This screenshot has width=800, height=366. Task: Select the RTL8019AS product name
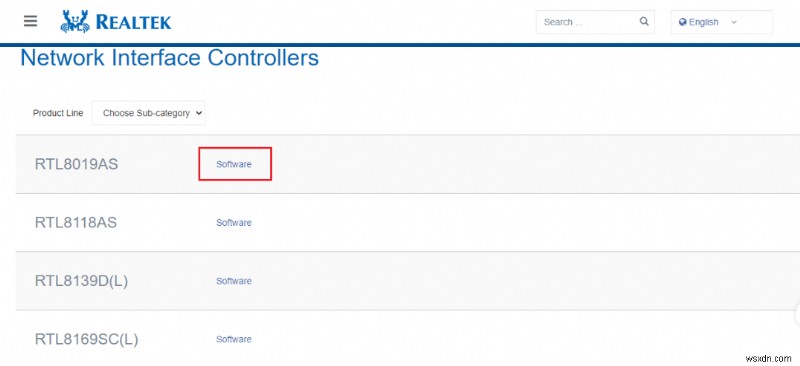tap(77, 164)
